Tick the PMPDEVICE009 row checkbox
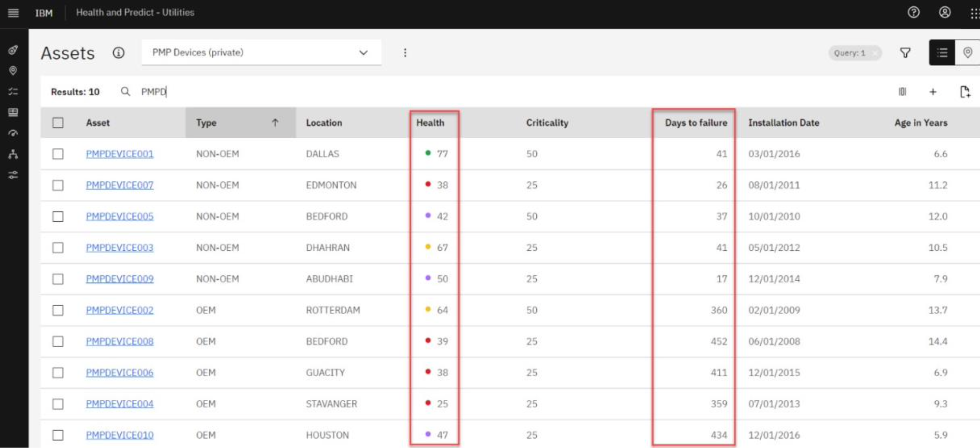 [58, 279]
